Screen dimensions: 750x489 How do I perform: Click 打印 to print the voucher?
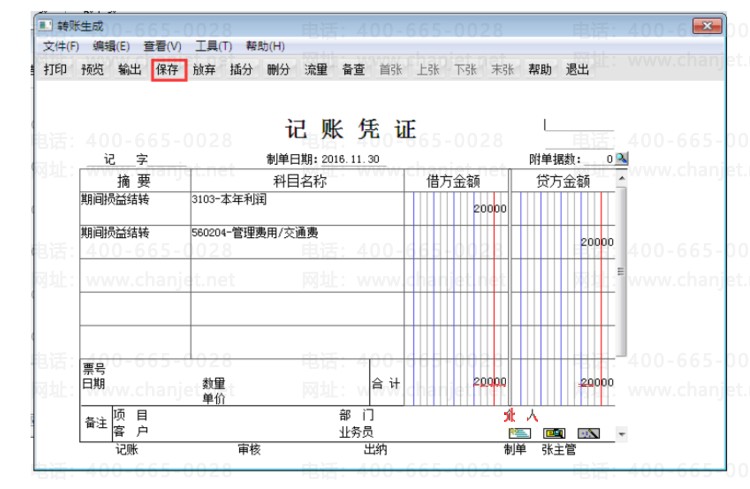click(x=55, y=70)
